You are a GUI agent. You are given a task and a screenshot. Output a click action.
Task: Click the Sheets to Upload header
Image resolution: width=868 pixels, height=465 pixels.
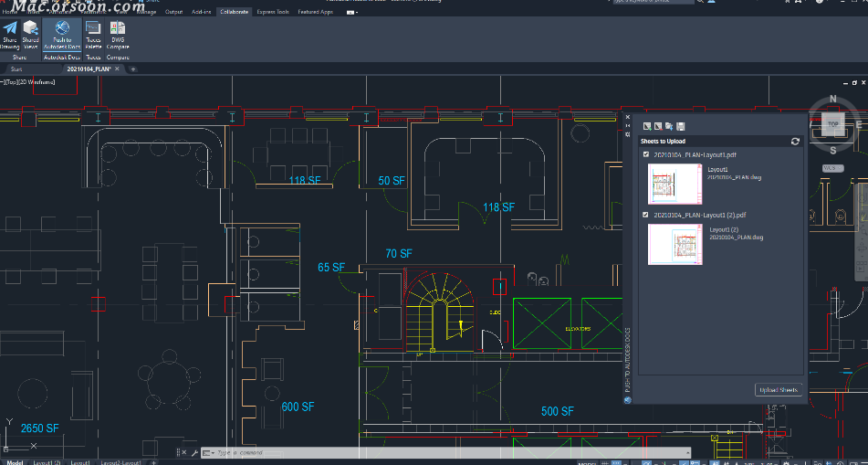(664, 142)
